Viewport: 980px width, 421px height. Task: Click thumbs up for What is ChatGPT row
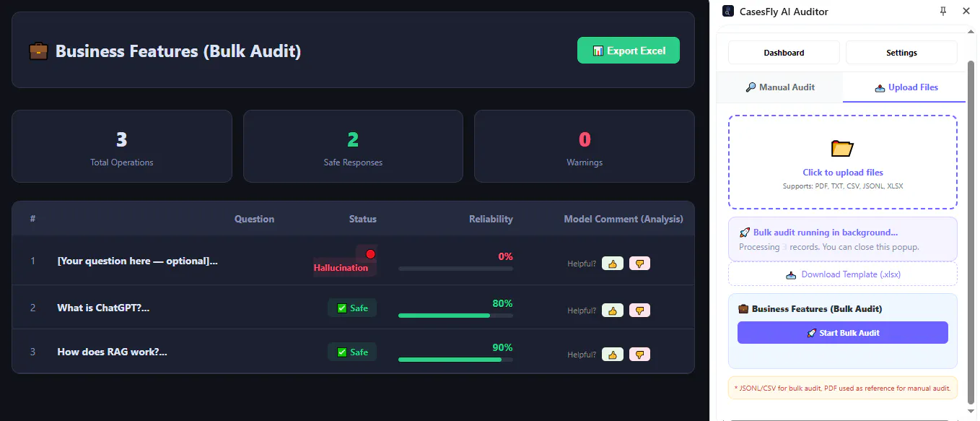pyautogui.click(x=613, y=311)
